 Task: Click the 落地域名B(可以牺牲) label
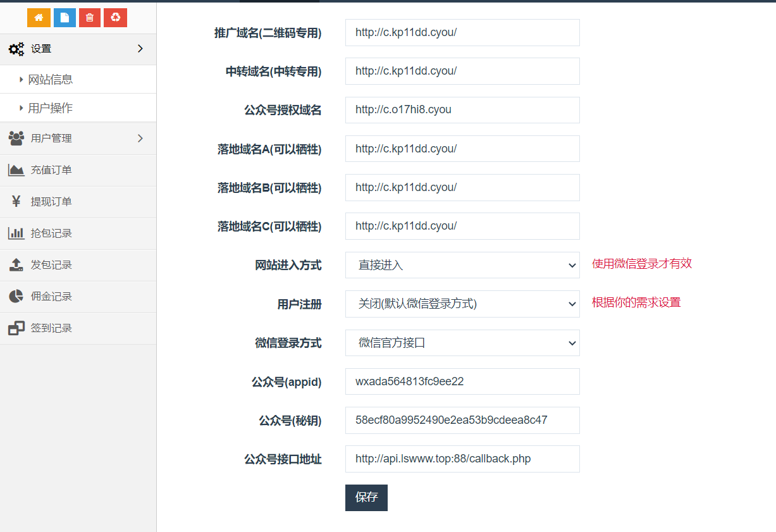[x=269, y=188]
